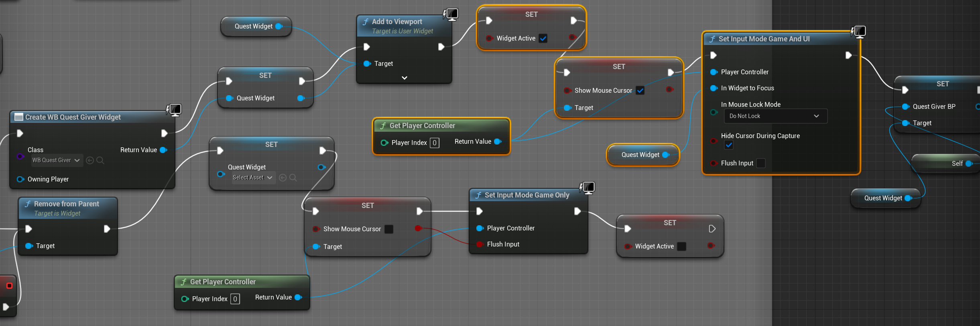Click the widget icon in the Create WB Quest Giver Widget title
The height and width of the screenshot is (326, 980).
pyautogui.click(x=18, y=117)
